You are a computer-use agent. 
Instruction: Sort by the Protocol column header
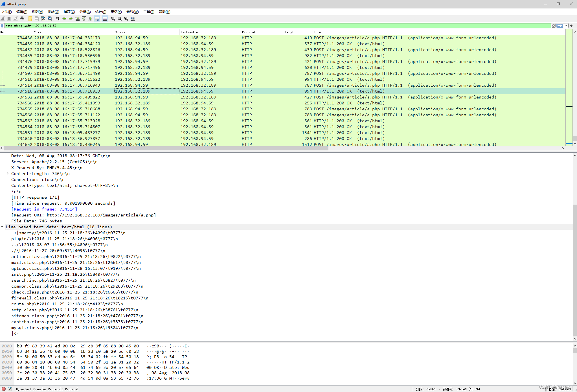262,32
